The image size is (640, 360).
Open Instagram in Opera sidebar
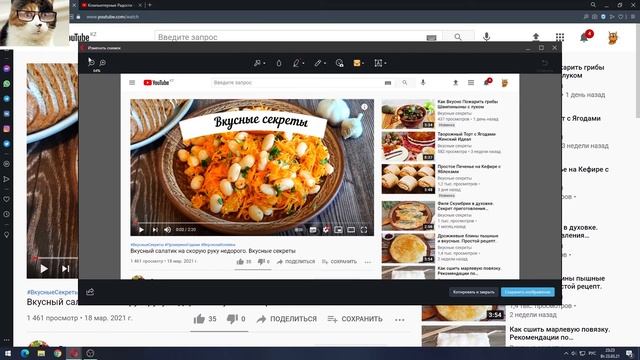coord(7,129)
